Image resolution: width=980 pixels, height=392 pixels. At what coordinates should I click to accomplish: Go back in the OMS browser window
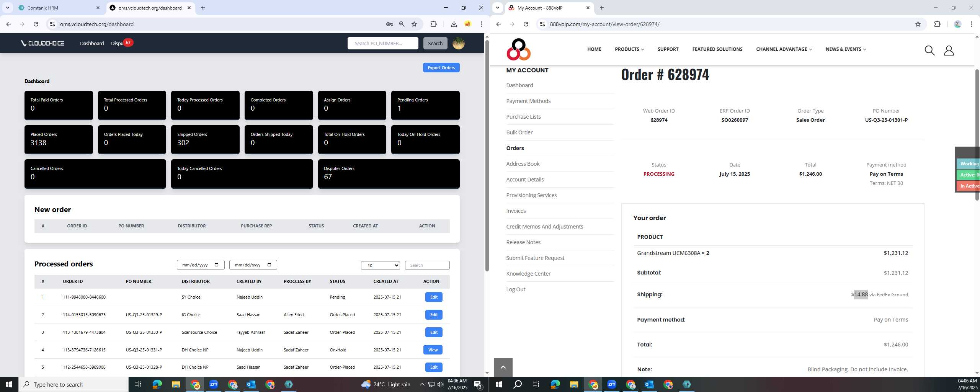pos(8,24)
